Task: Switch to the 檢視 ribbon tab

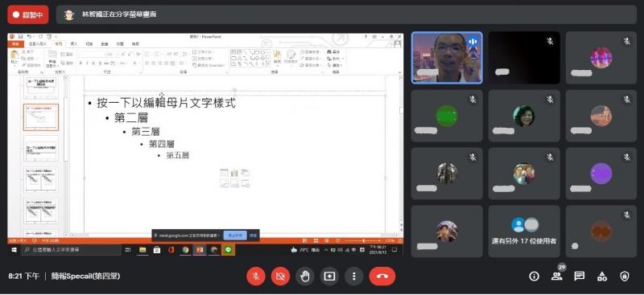Action: pos(135,43)
